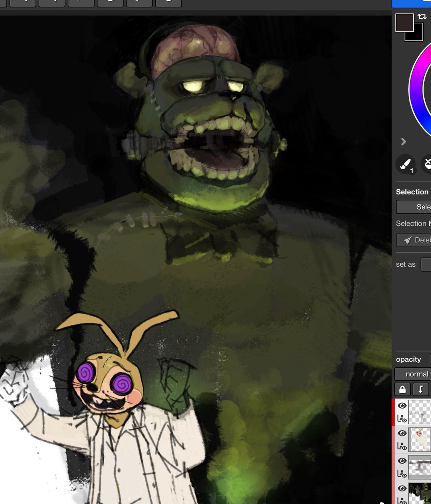Toggle the layer lock button

click(402, 389)
